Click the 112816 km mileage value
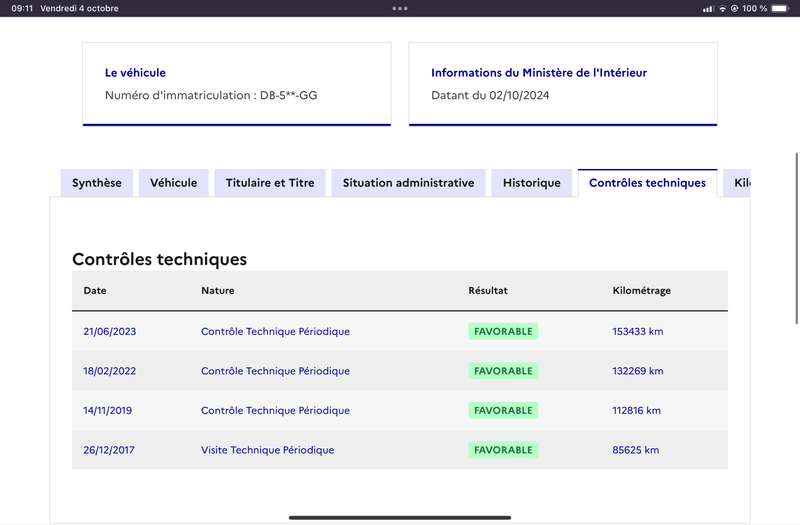The height and width of the screenshot is (525, 800). [636, 410]
